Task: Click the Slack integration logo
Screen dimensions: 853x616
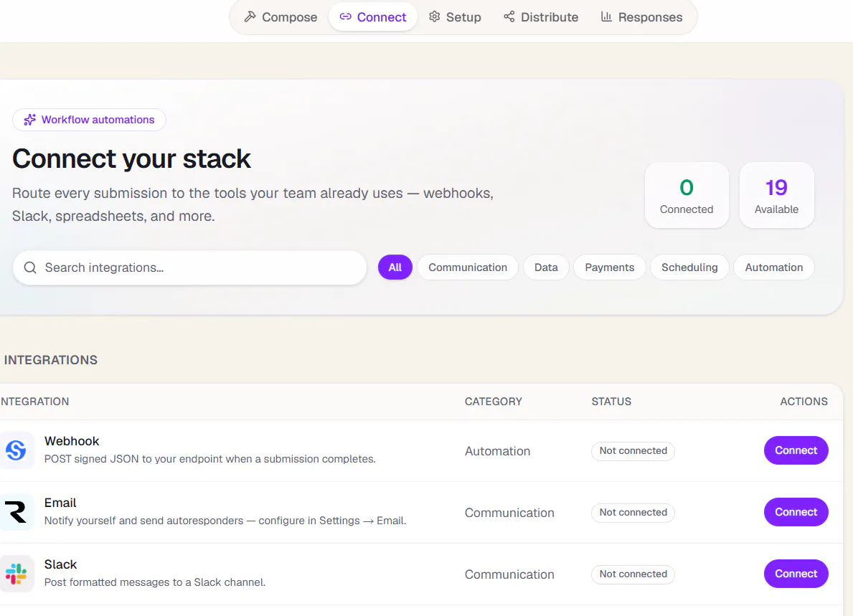Action: tap(17, 574)
